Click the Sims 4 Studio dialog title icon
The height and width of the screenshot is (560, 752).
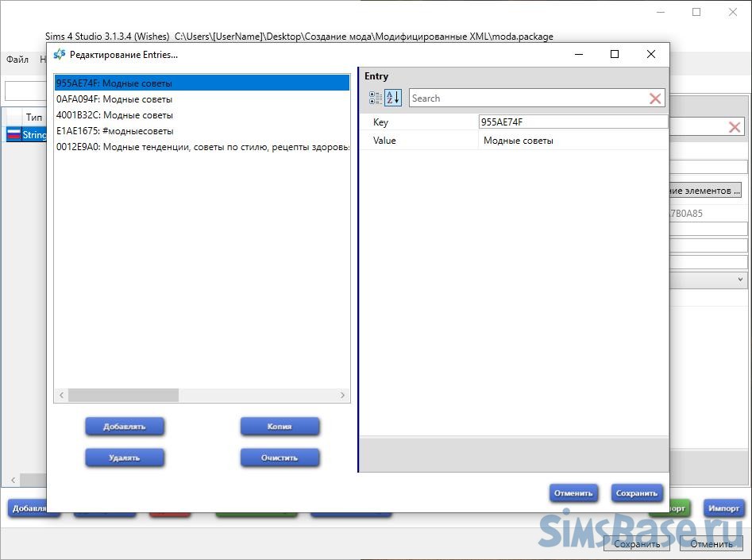point(59,55)
